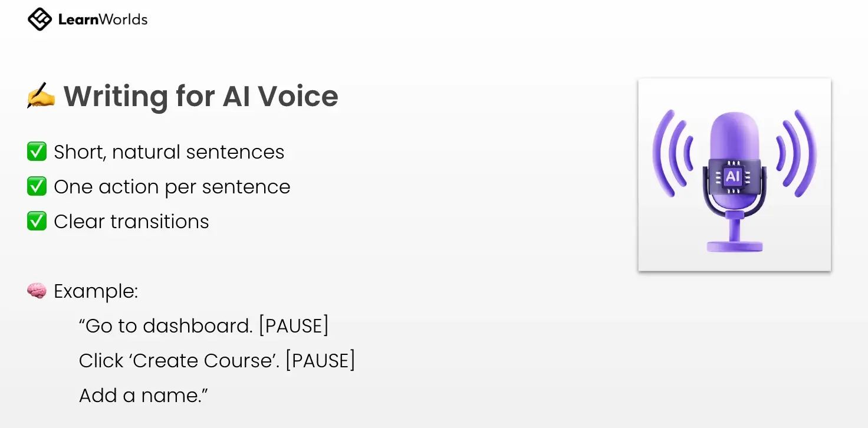Screen dimensions: 868x428
Task: Click the LearnWorlds diamond logo icon
Action: click(x=40, y=19)
